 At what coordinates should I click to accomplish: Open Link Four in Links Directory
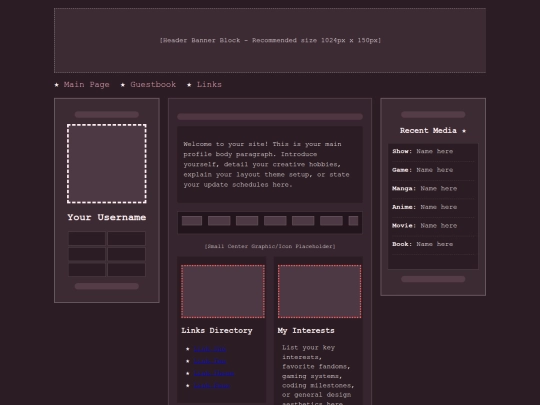click(x=211, y=385)
